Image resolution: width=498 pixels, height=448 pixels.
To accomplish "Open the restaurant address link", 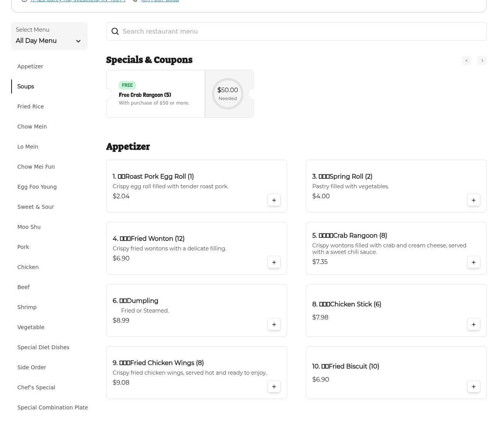I will (78, 1).
